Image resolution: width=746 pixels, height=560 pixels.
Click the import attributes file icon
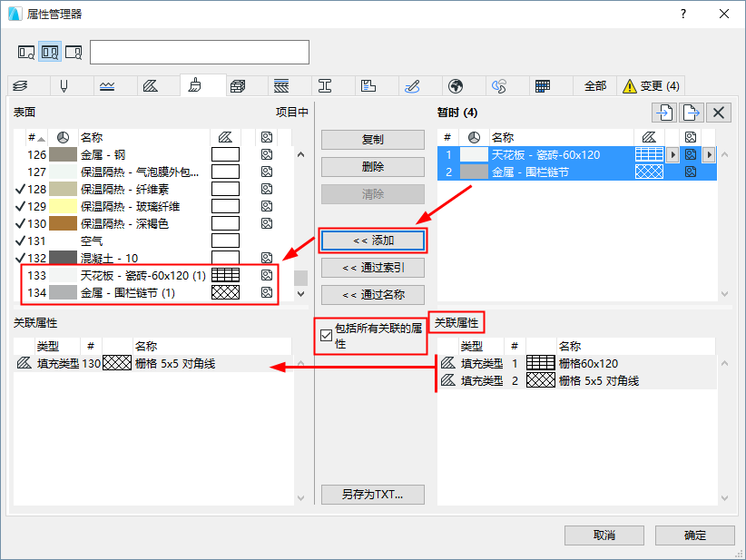tap(664, 113)
